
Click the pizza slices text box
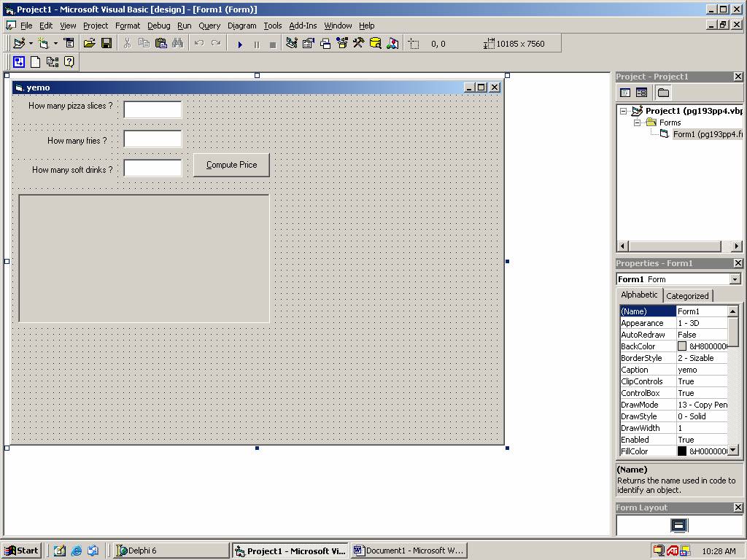[x=152, y=109]
